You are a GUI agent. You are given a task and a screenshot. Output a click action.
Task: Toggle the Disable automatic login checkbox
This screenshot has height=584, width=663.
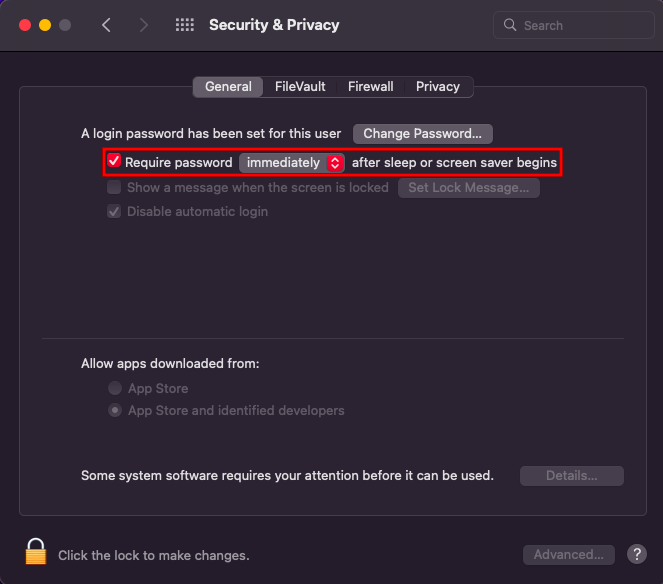[x=114, y=211]
